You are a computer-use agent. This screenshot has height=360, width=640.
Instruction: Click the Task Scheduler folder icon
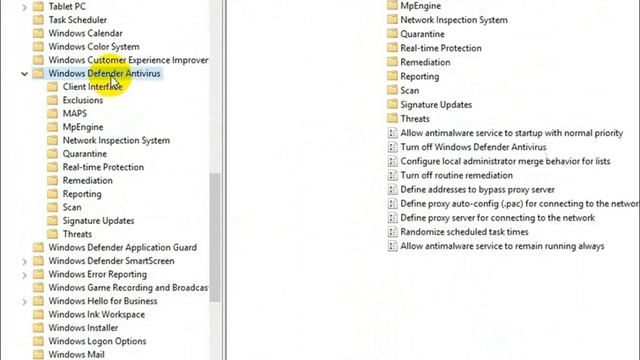(x=38, y=20)
